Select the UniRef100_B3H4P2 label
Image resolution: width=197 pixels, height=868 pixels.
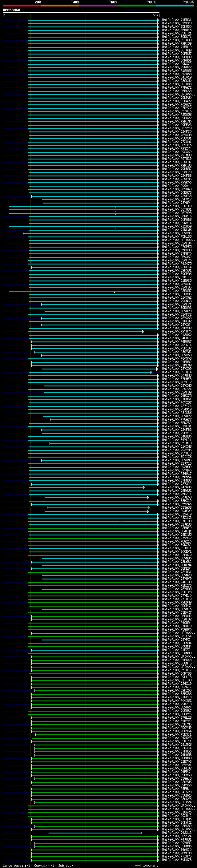click(176, 101)
